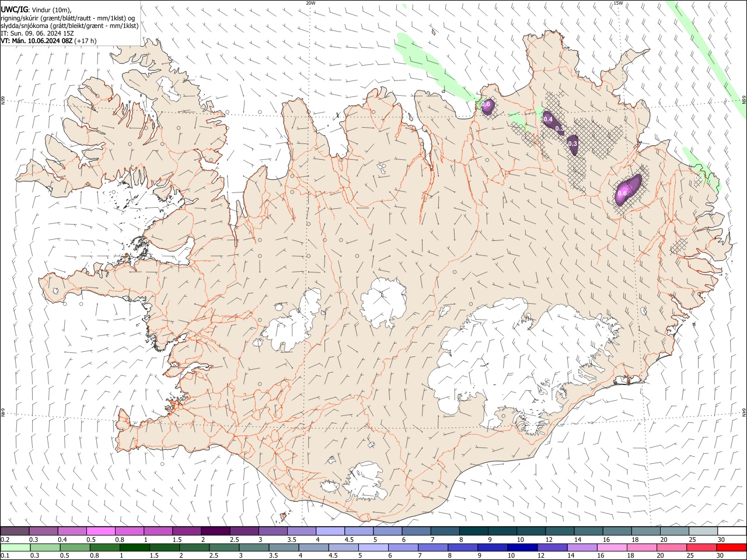
Task: Click the 64N latitude label on right edge
Action: tap(744, 412)
